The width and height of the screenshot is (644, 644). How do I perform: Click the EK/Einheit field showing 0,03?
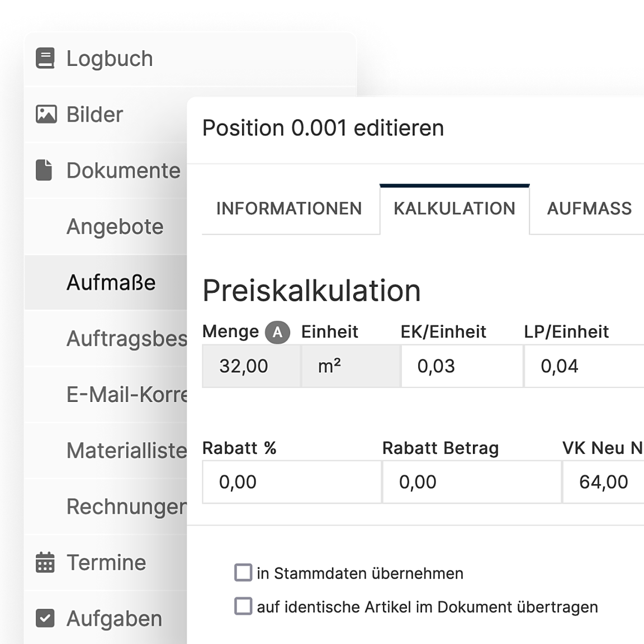[x=462, y=366]
